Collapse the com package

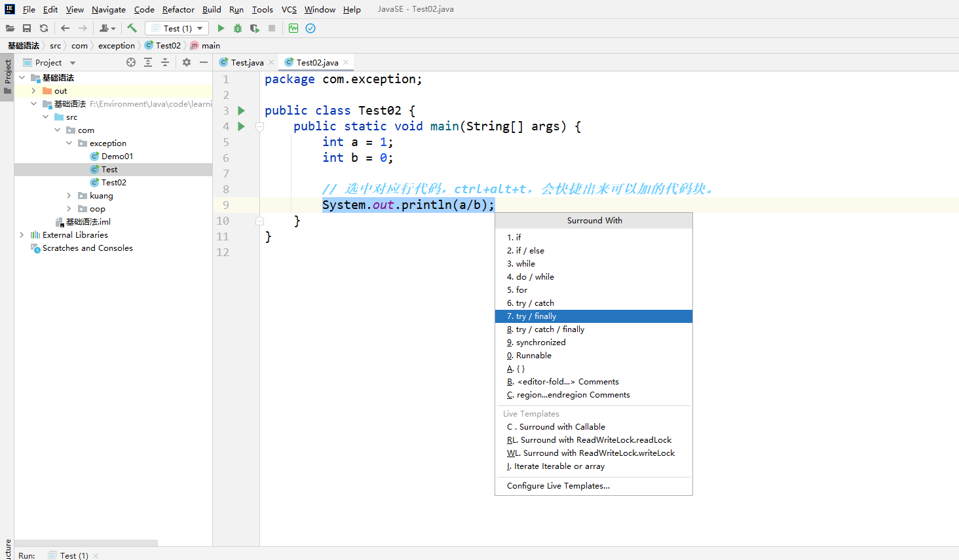click(x=57, y=130)
